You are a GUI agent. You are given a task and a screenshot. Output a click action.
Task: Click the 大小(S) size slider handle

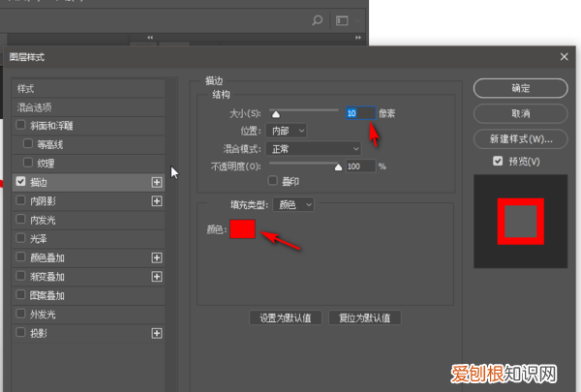tap(276, 114)
